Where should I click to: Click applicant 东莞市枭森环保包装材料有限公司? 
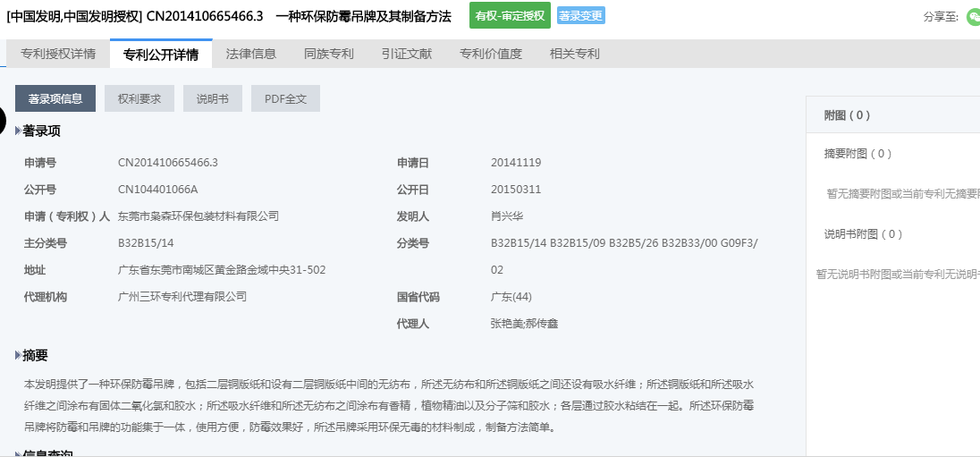pyautogui.click(x=199, y=216)
